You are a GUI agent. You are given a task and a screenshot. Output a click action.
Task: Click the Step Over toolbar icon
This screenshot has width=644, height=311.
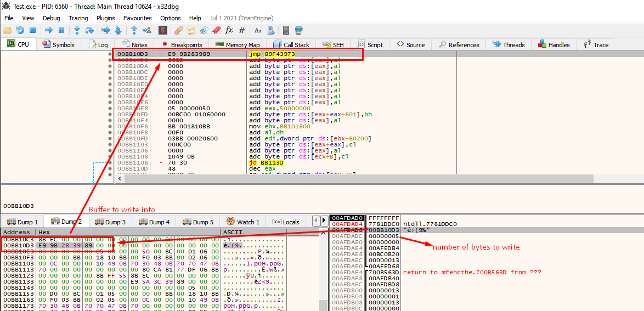tap(89, 30)
